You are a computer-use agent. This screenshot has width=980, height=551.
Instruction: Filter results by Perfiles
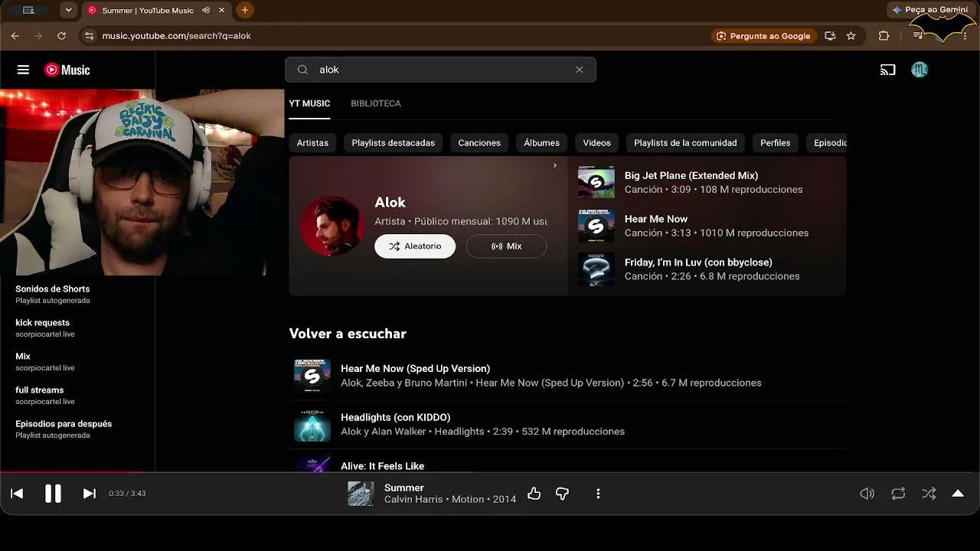(776, 143)
